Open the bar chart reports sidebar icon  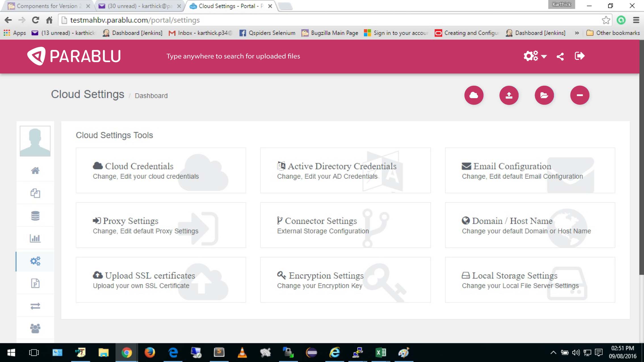pyautogui.click(x=35, y=238)
